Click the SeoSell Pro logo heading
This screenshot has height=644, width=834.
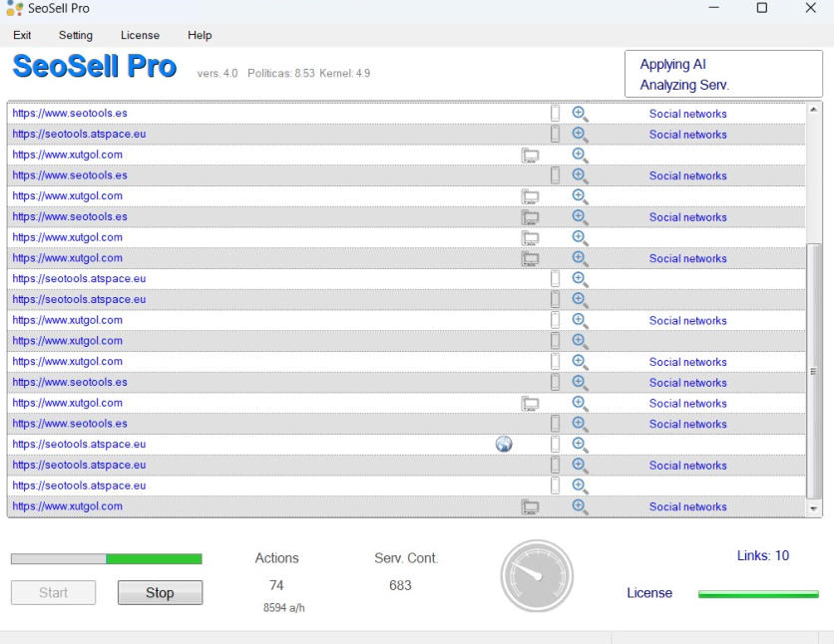click(94, 67)
